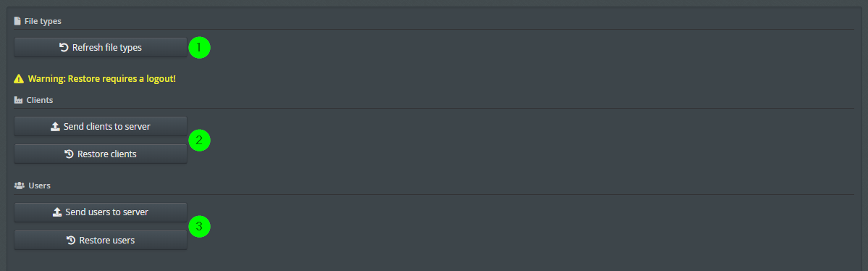Screen dimensions: 868x271
Task: Click the refresh arrow icon on file types button
Action: [64, 48]
